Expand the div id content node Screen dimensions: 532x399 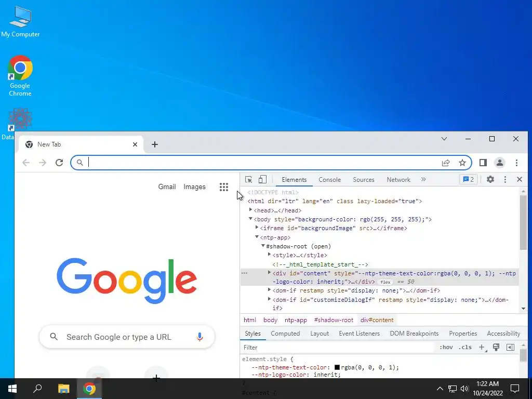click(x=270, y=272)
